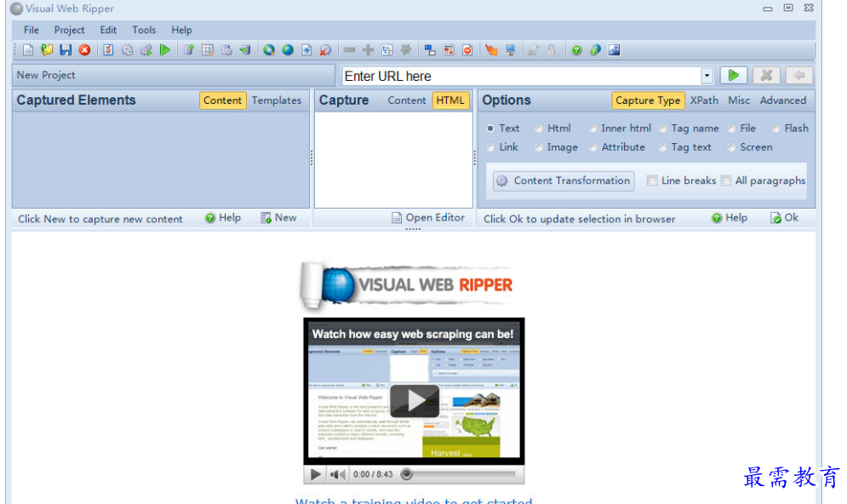Image resolution: width=847 pixels, height=504 pixels.
Task: Click the gray padlock toolbar icon
Action: point(552,50)
